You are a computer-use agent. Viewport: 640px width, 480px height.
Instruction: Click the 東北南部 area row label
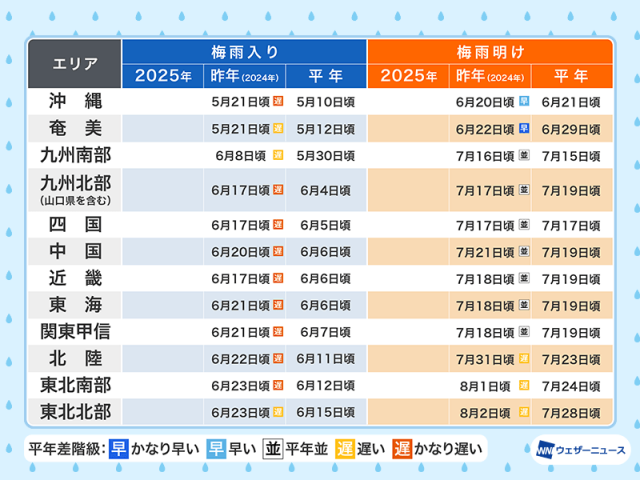[75, 385]
